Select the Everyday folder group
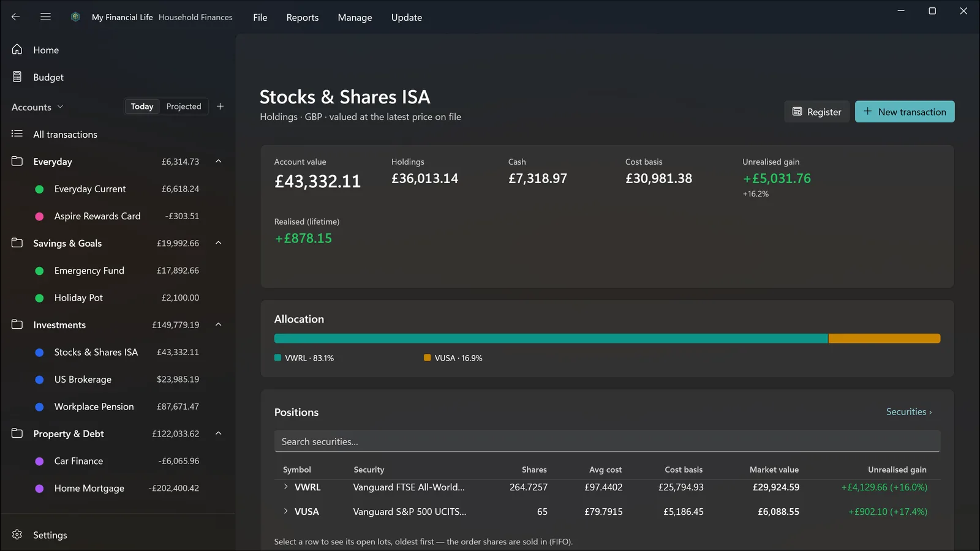This screenshot has width=980, height=551. click(x=53, y=162)
